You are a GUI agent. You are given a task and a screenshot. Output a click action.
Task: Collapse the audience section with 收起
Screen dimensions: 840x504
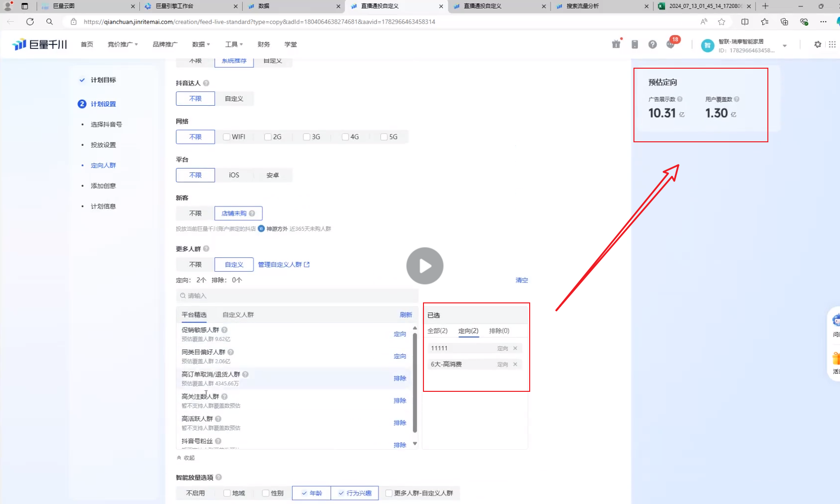click(x=186, y=458)
